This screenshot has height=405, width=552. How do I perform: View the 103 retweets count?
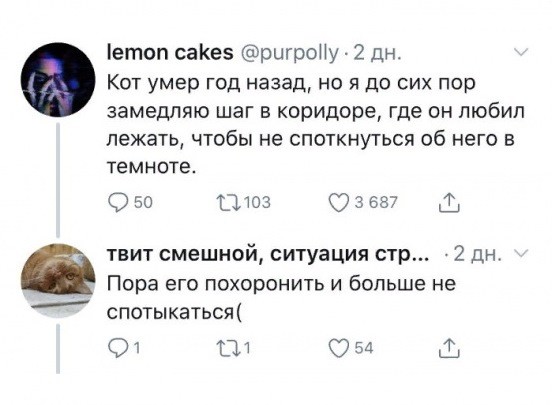click(257, 203)
